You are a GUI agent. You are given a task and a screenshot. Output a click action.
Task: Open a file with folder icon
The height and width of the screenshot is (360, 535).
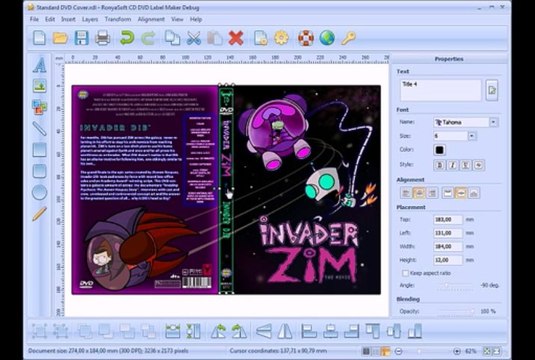(x=60, y=38)
